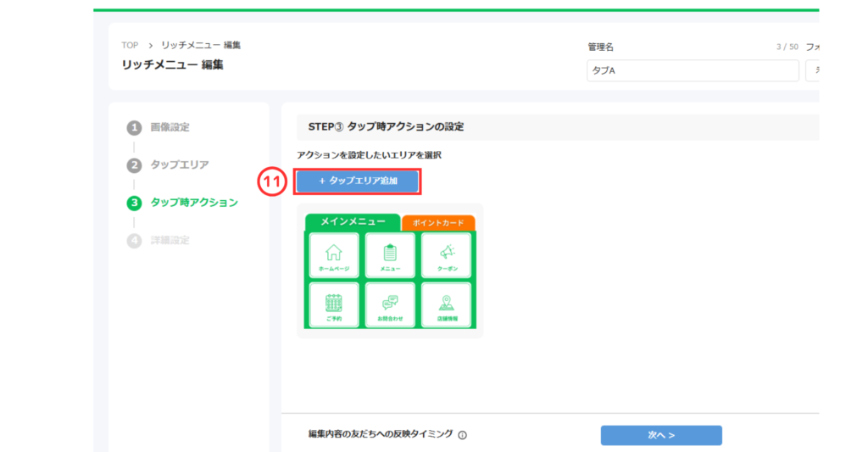Click the 管理名 input field containing タブA

click(x=692, y=70)
